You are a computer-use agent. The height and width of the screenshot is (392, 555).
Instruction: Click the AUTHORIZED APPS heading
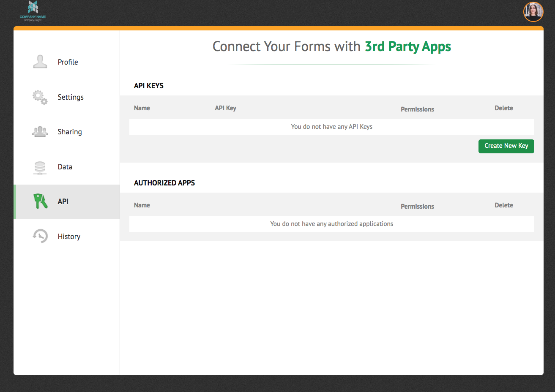164,183
